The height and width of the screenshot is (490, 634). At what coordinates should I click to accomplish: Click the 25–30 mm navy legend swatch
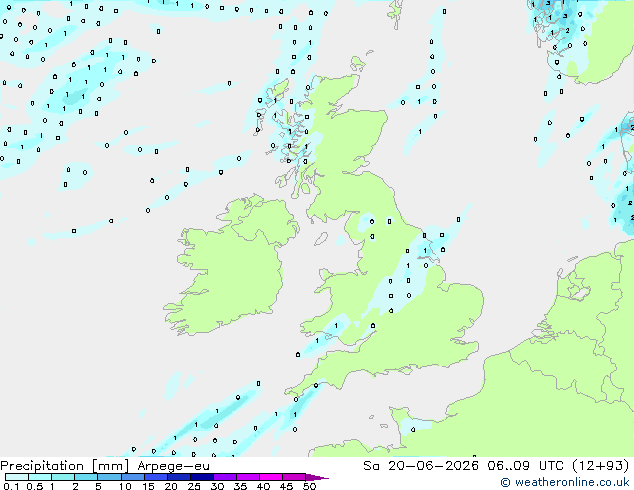pyautogui.click(x=202, y=477)
